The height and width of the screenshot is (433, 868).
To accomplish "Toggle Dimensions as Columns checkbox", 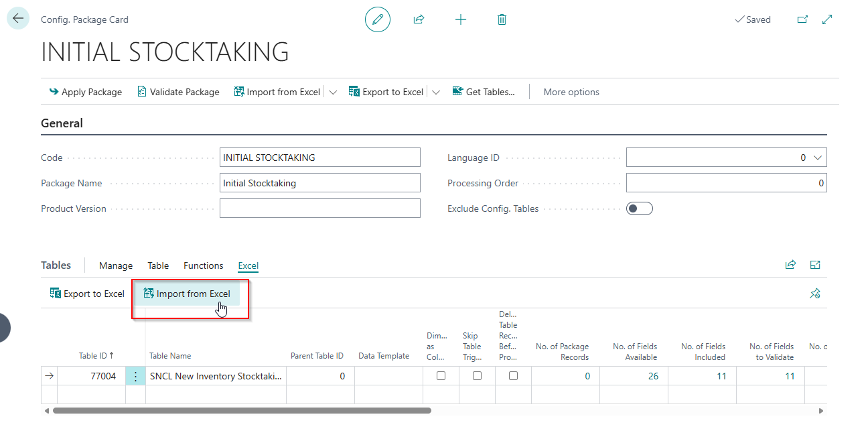I will (x=441, y=376).
